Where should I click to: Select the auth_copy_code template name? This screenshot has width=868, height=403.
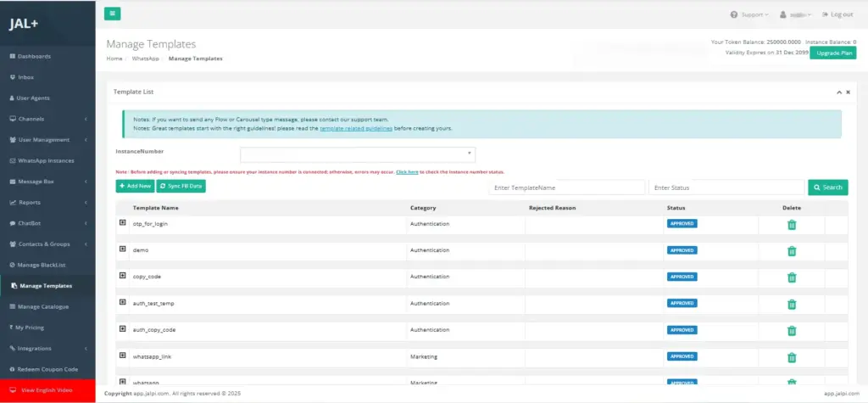pyautogui.click(x=154, y=330)
